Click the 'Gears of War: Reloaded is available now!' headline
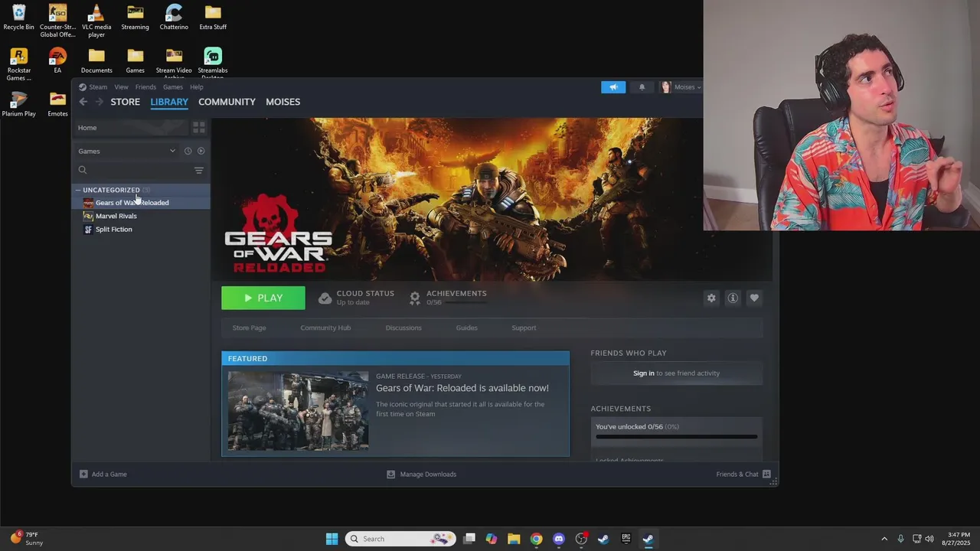 [462, 388]
